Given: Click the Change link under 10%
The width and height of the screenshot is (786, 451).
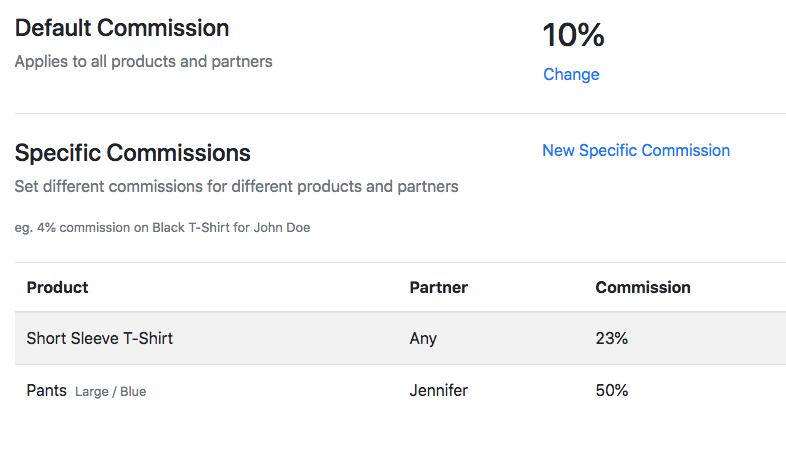Looking at the screenshot, I should [x=571, y=75].
